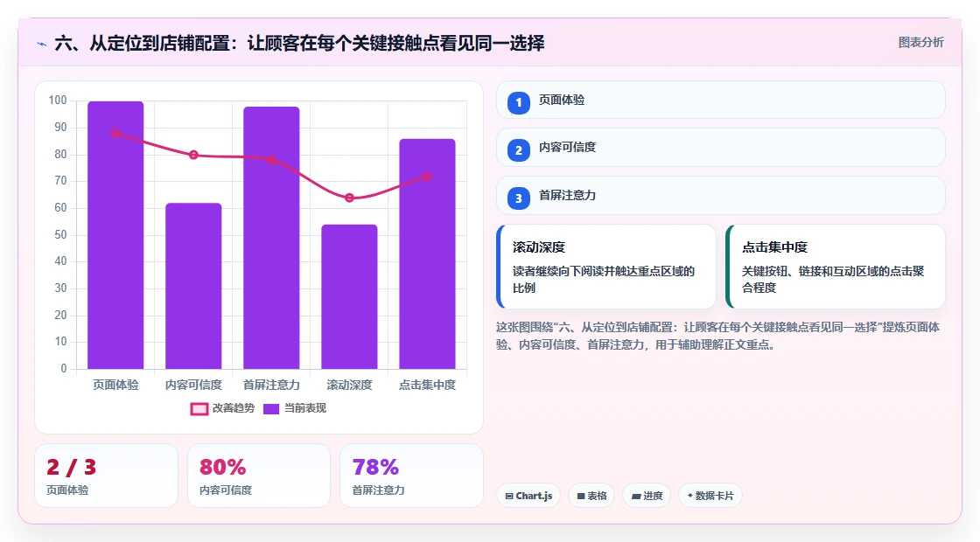980x542 pixels.
Task: Click the 滚动深度 info card
Action: coord(606,267)
